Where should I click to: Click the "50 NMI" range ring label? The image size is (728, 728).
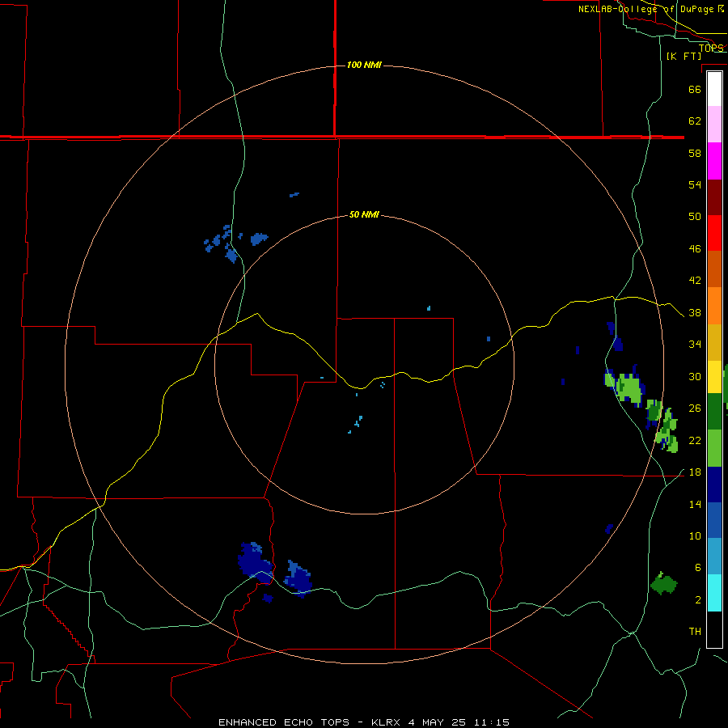(364, 214)
